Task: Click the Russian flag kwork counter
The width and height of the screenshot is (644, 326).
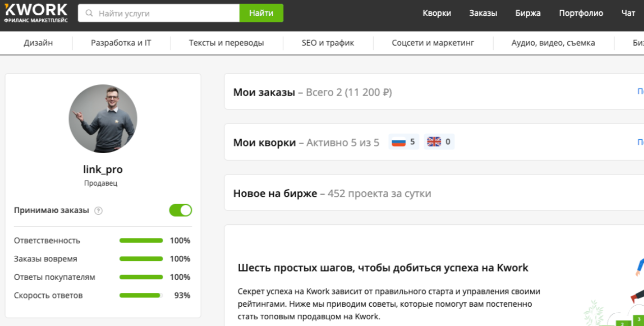Action: (404, 142)
